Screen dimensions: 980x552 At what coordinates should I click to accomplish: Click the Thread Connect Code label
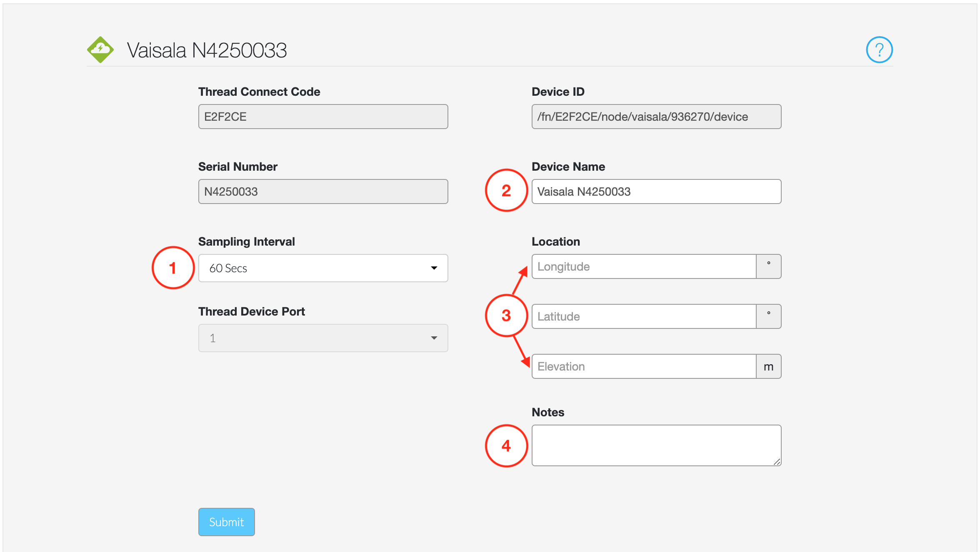tap(259, 92)
